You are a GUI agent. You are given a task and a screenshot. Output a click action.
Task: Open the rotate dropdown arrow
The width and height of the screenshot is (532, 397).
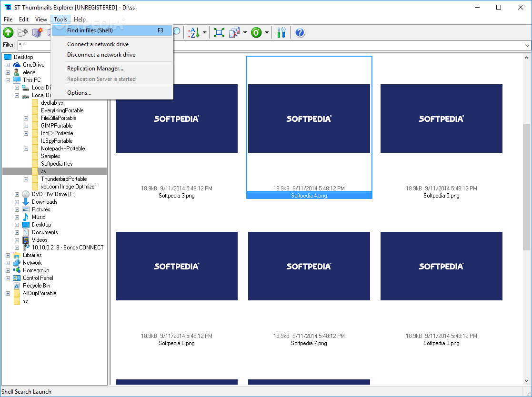point(267,32)
